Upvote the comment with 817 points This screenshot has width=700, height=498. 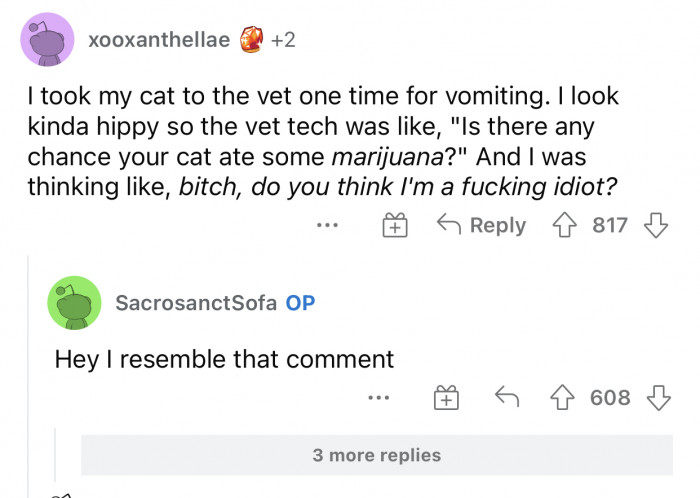click(566, 225)
